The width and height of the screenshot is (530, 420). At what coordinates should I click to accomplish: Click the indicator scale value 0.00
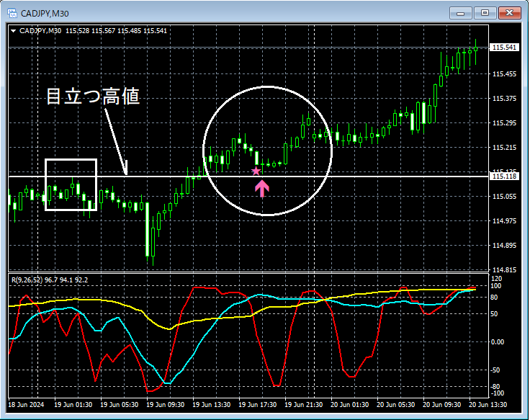pos(497,342)
